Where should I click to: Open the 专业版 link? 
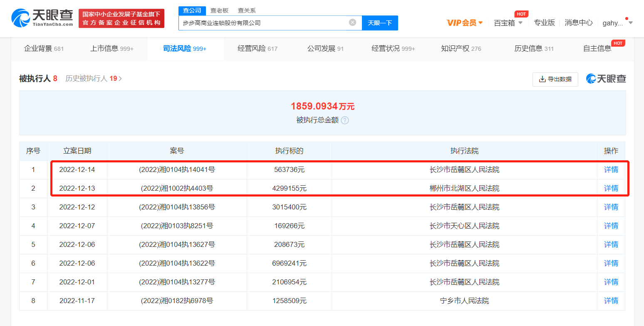point(545,22)
